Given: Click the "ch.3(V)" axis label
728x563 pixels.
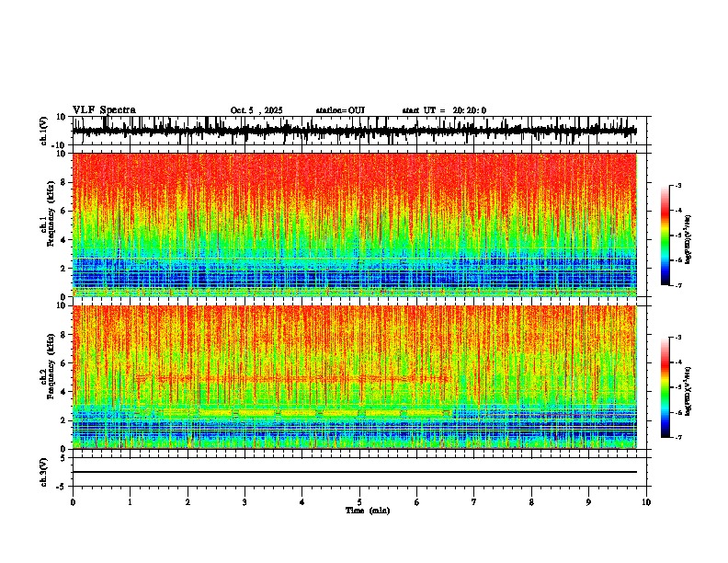Looking at the screenshot, I should [44, 472].
